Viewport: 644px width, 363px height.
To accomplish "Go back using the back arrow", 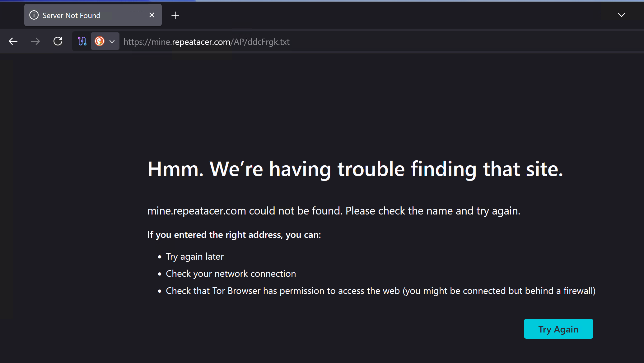I will pos(13,41).
